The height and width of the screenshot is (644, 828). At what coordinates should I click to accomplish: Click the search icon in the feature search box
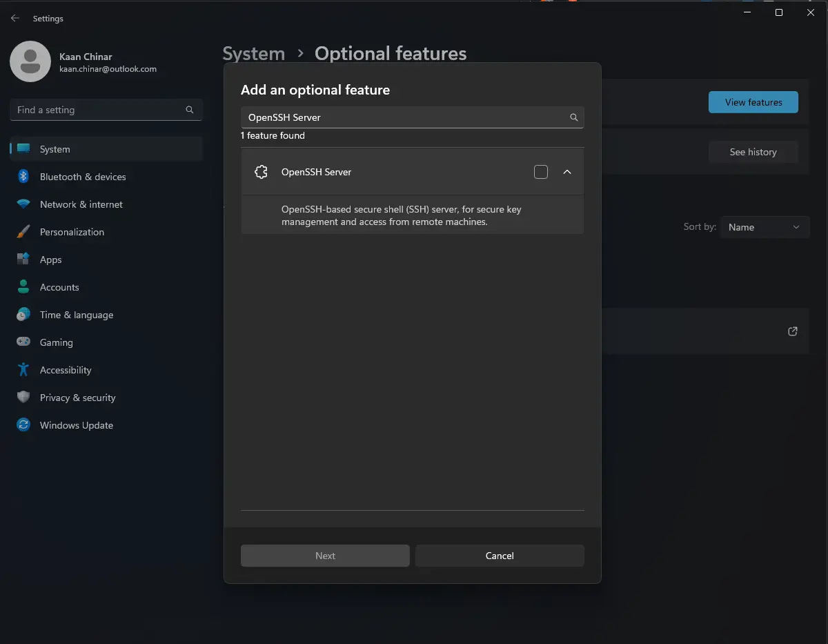click(573, 117)
